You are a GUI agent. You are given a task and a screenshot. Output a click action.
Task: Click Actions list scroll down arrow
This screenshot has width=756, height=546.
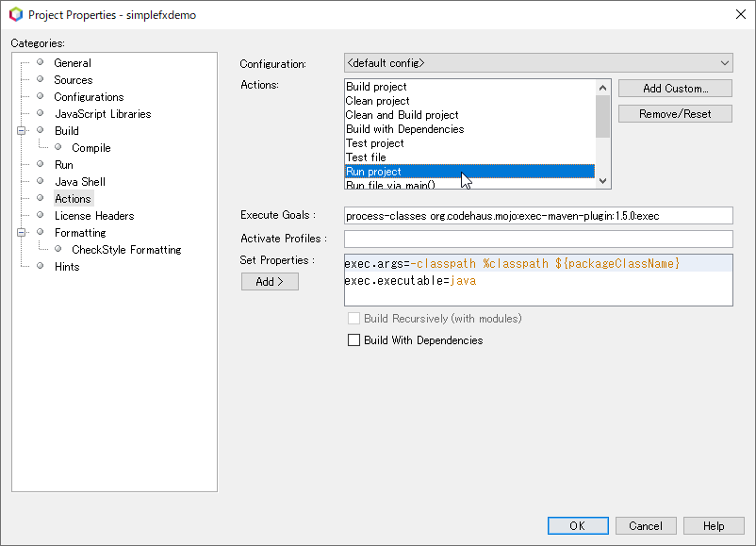(x=602, y=181)
